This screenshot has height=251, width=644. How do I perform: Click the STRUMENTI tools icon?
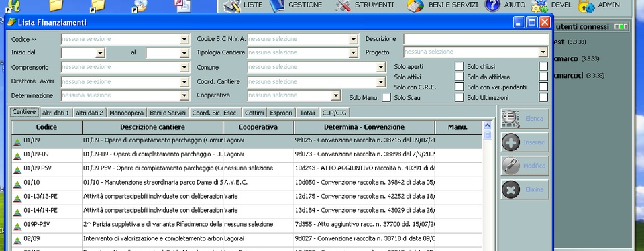(343, 5)
